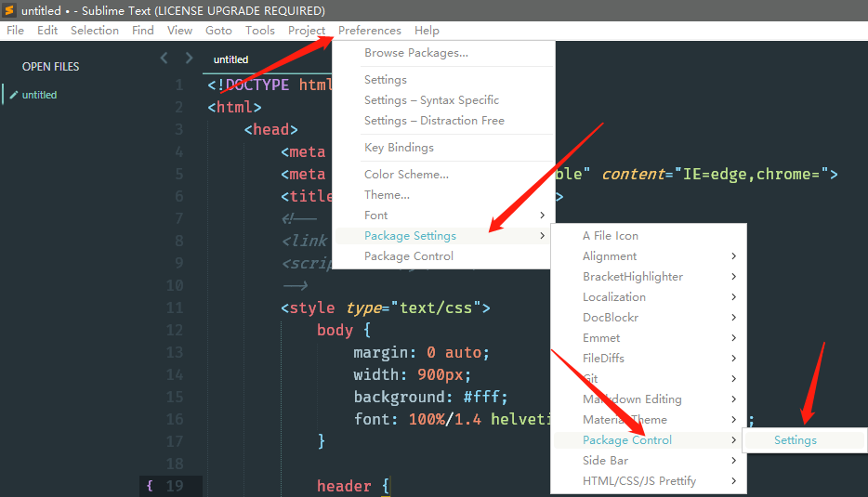Click line number 11 in gutter
868x497 pixels.
click(x=175, y=307)
